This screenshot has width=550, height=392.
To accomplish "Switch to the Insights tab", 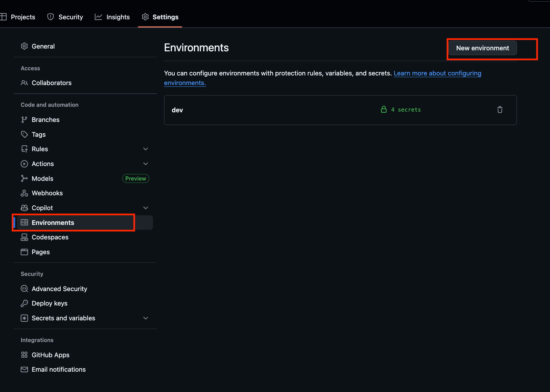I will pyautogui.click(x=112, y=17).
